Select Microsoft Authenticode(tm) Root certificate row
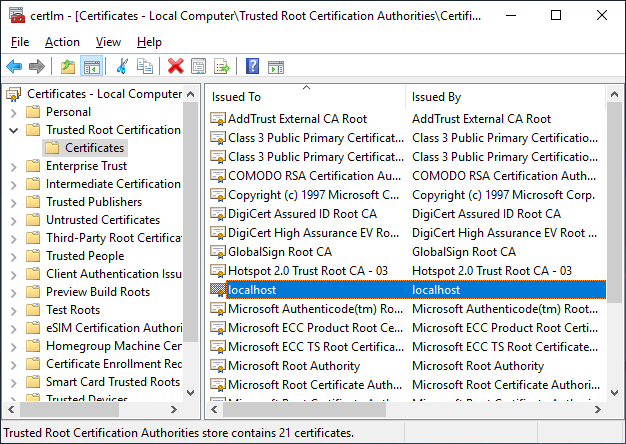This screenshot has height=444, width=626. (x=408, y=309)
